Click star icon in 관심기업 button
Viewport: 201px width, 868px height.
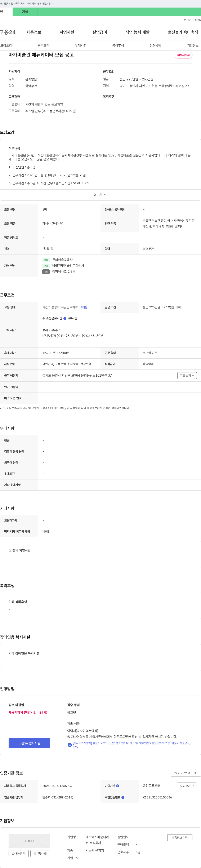(13, 853)
